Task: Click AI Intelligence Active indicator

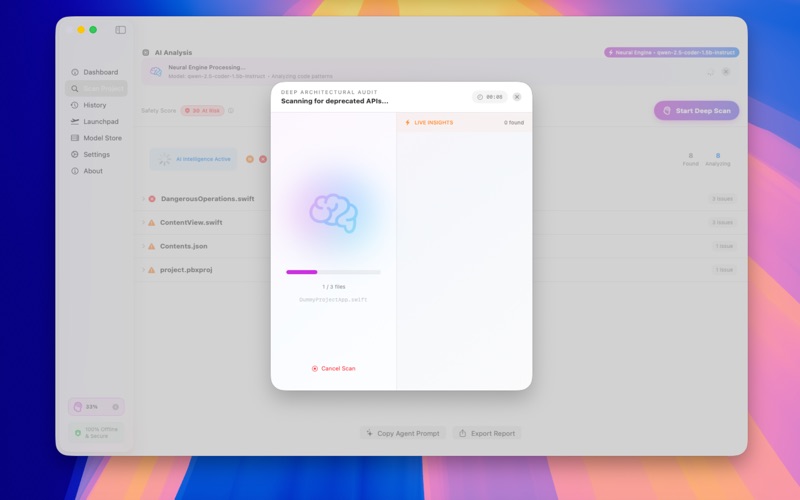Action: 193,159
